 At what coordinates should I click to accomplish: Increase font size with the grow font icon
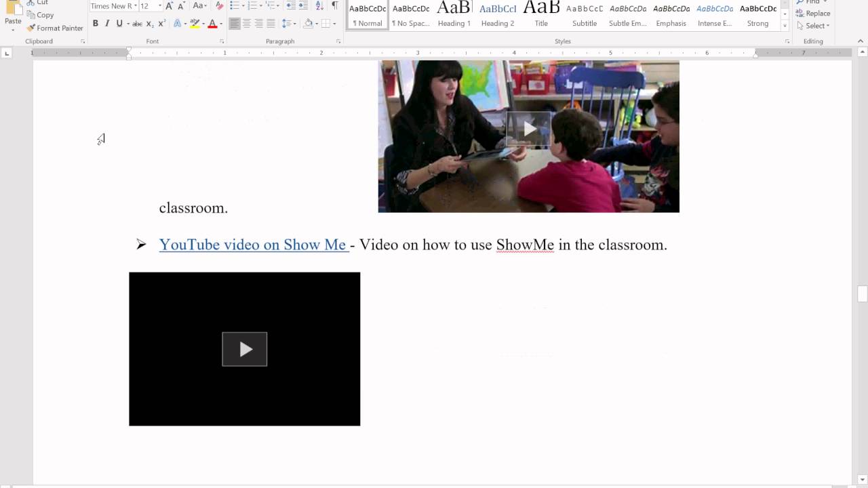[x=170, y=6]
